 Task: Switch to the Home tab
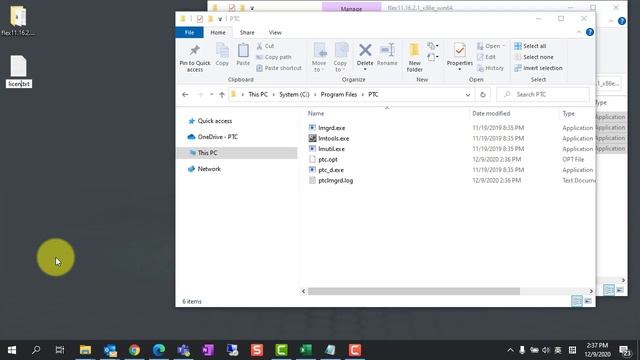tap(218, 32)
